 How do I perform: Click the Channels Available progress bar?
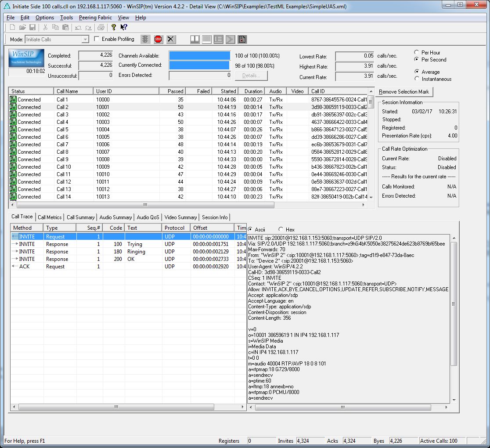click(x=200, y=56)
